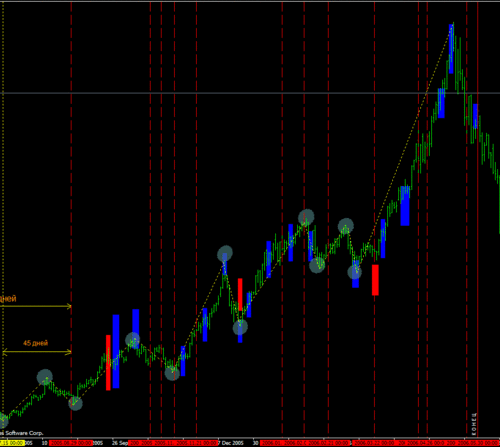Image resolution: width=500 pixels, height=447 pixels.
Task: Select the horizontal gray price level line
Action: pos(250,93)
